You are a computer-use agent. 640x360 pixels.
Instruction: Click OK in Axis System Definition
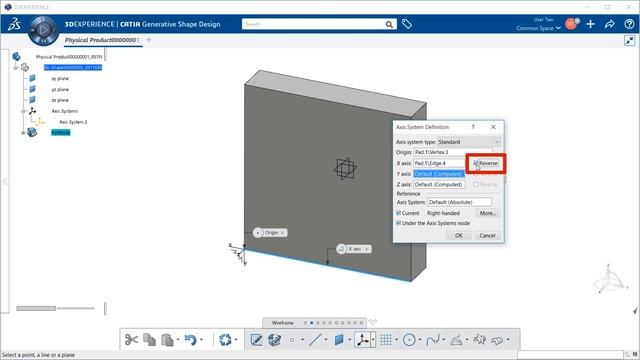tap(459, 236)
